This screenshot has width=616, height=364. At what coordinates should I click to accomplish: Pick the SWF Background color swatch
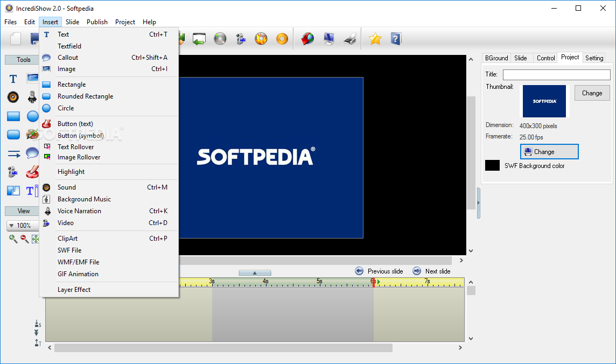click(x=492, y=165)
